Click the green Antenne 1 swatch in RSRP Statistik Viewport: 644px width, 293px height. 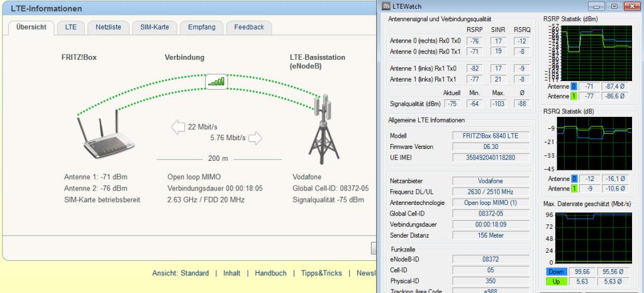[574, 96]
